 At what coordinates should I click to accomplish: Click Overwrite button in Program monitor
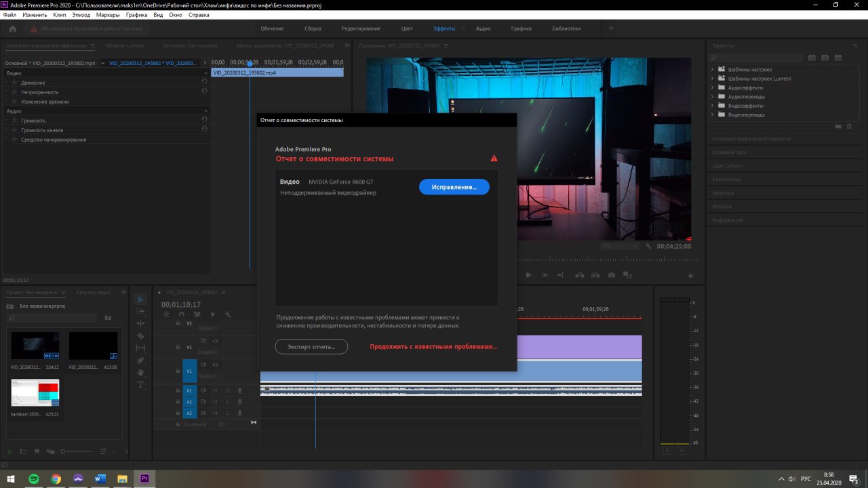click(595, 275)
